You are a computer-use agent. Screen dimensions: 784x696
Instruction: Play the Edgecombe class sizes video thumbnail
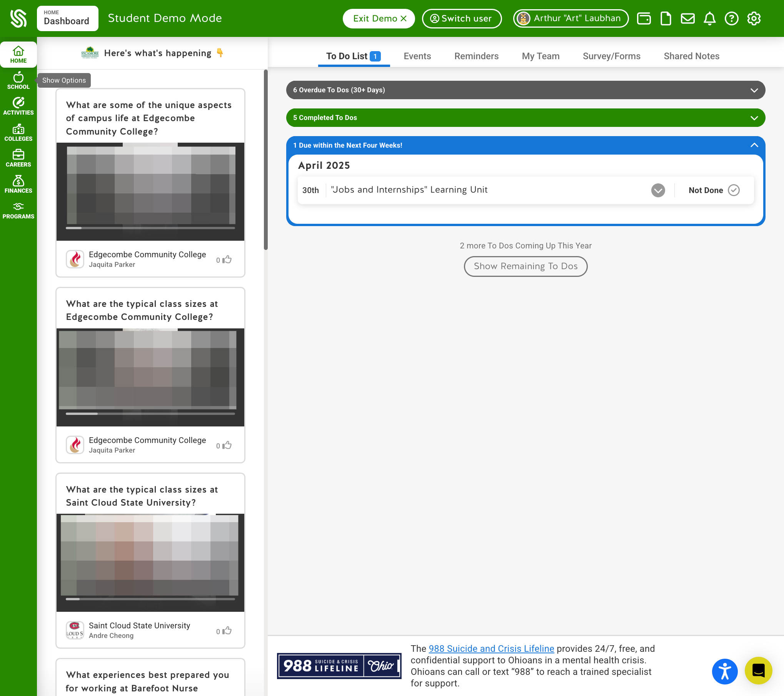(150, 377)
